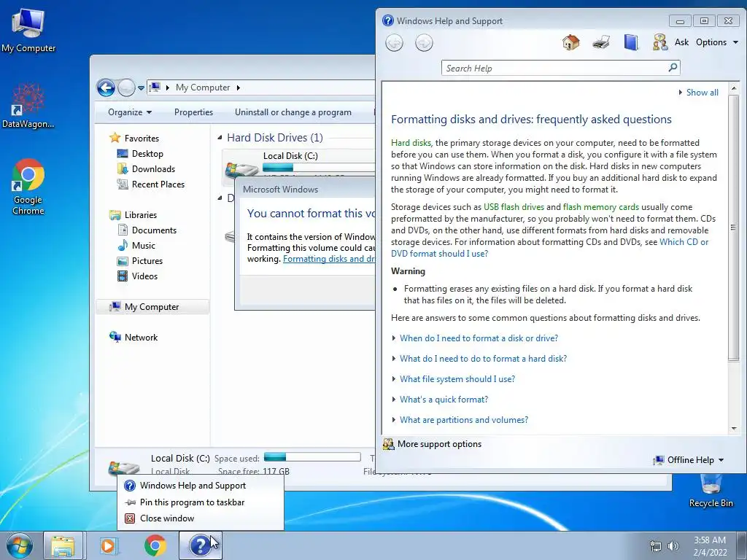Open Pictures library in navigation pane
The width and height of the screenshot is (747, 560).
147,261
